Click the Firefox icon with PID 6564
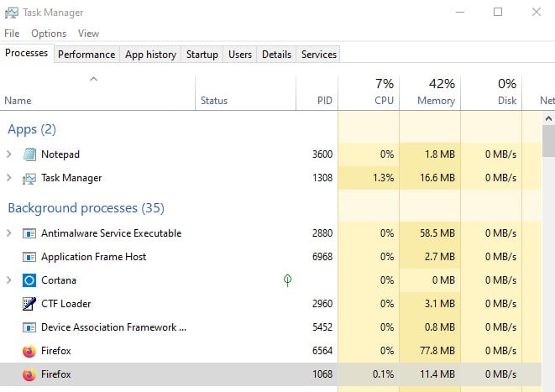Image resolution: width=555 pixels, height=392 pixels. click(29, 351)
